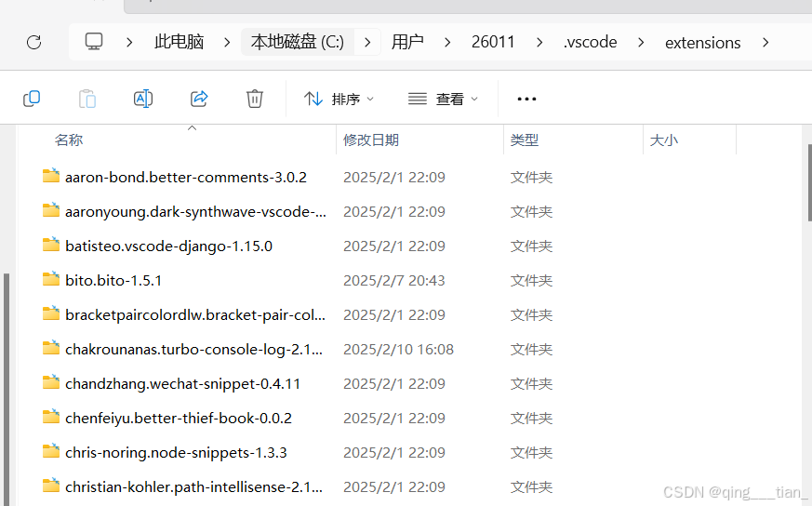812x506 pixels.
Task: Expand the chevron after the monitor icon
Action: click(129, 42)
